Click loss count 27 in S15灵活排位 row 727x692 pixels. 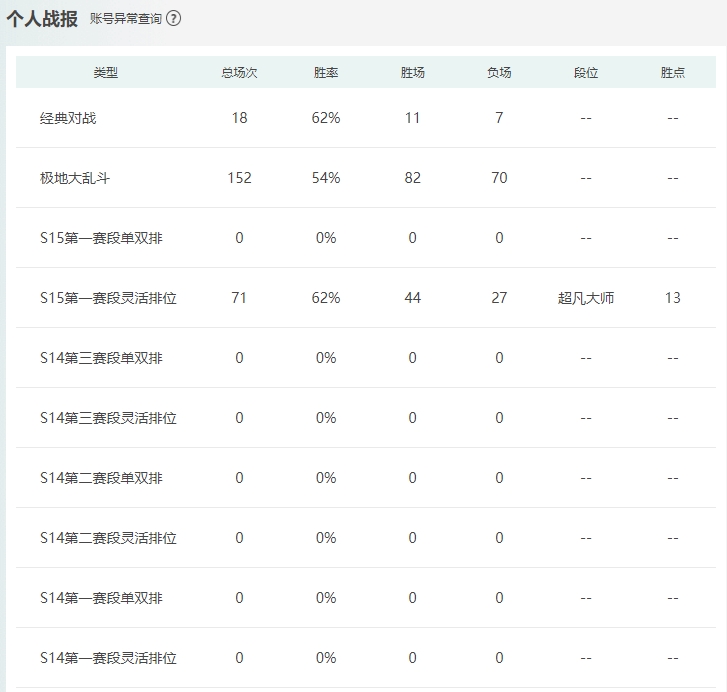coord(499,298)
